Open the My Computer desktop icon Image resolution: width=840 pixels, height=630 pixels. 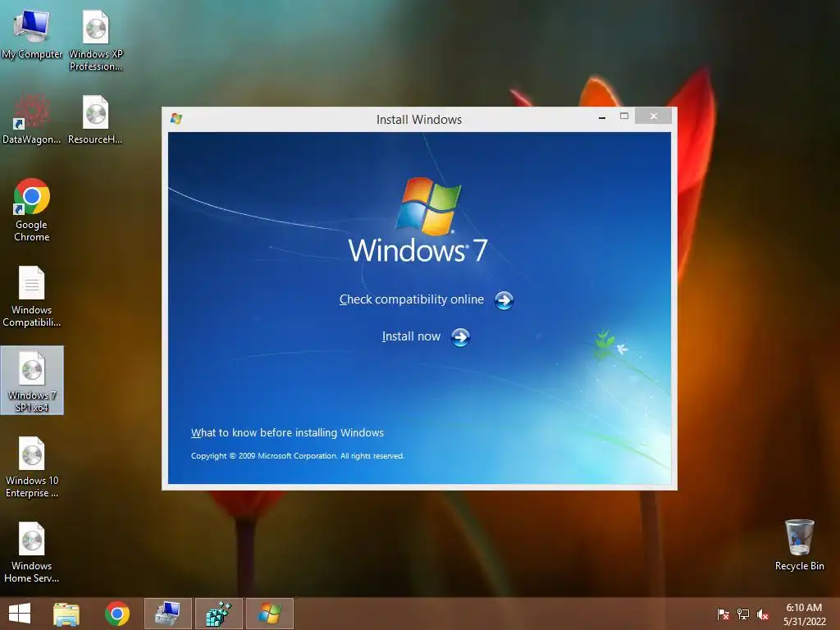tap(32, 34)
